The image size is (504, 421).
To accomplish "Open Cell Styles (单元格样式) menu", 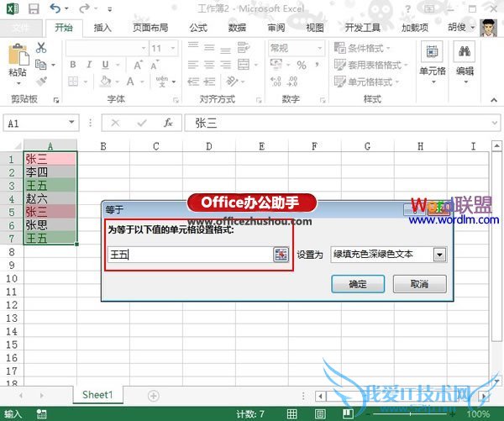I will (367, 82).
